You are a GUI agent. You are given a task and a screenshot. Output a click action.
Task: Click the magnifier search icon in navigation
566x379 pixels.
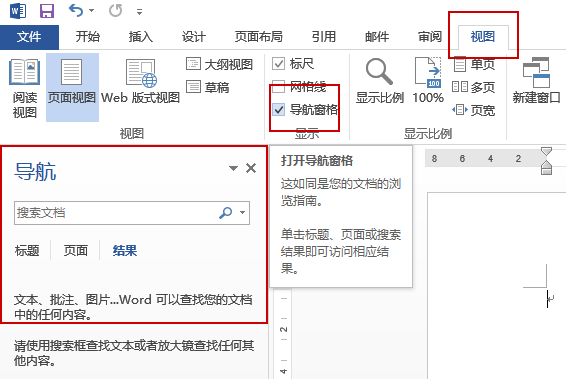226,213
